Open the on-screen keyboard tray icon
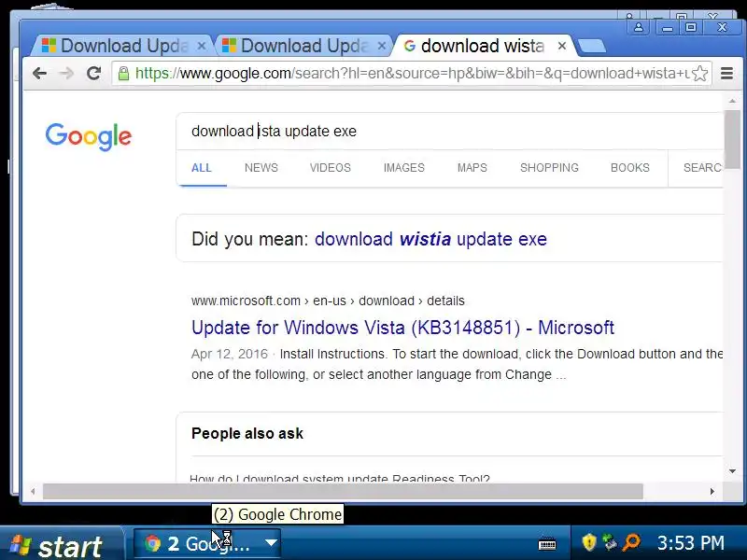The width and height of the screenshot is (747, 560). pyautogui.click(x=547, y=543)
